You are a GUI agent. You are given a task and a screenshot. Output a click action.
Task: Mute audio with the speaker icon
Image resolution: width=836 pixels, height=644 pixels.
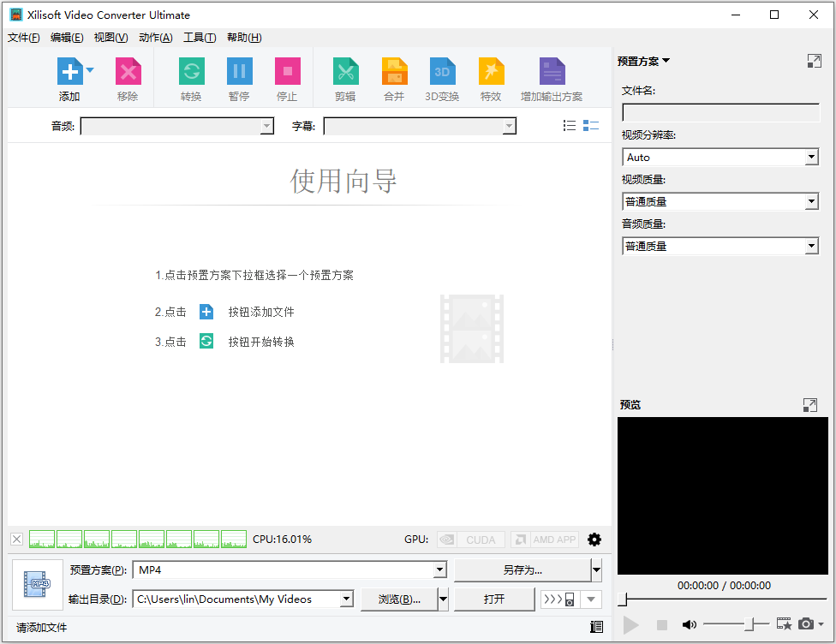point(690,624)
